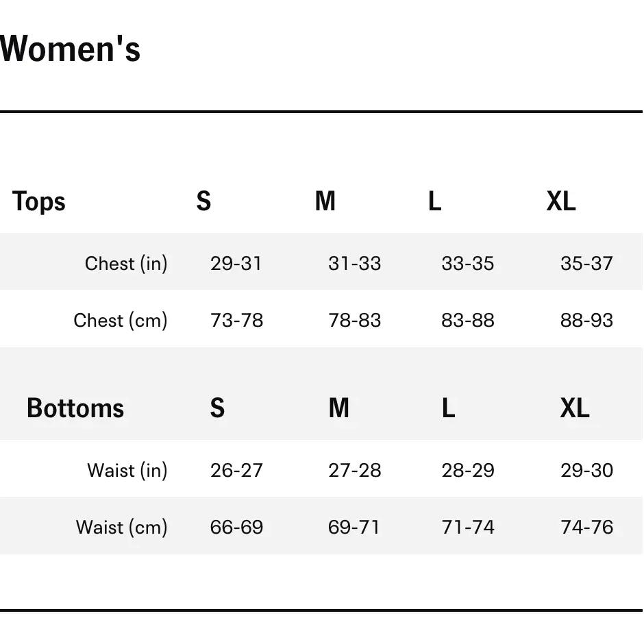Select the S column header for Bottoms
This screenshot has width=644, height=644.
tap(217, 408)
